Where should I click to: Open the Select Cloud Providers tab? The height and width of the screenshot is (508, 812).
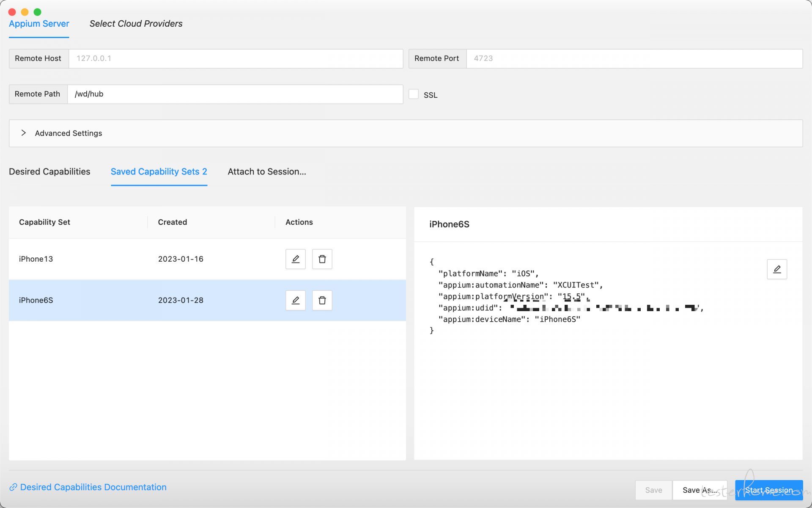click(x=136, y=24)
